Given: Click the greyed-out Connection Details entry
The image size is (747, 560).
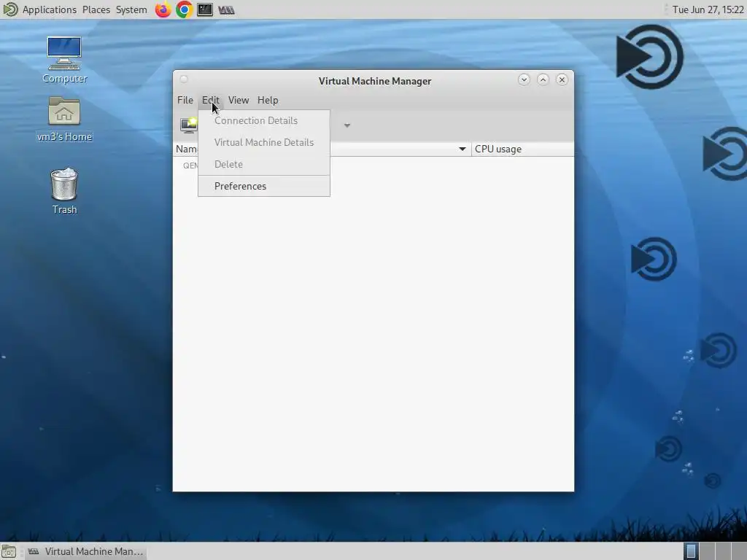Looking at the screenshot, I should 264,120.
